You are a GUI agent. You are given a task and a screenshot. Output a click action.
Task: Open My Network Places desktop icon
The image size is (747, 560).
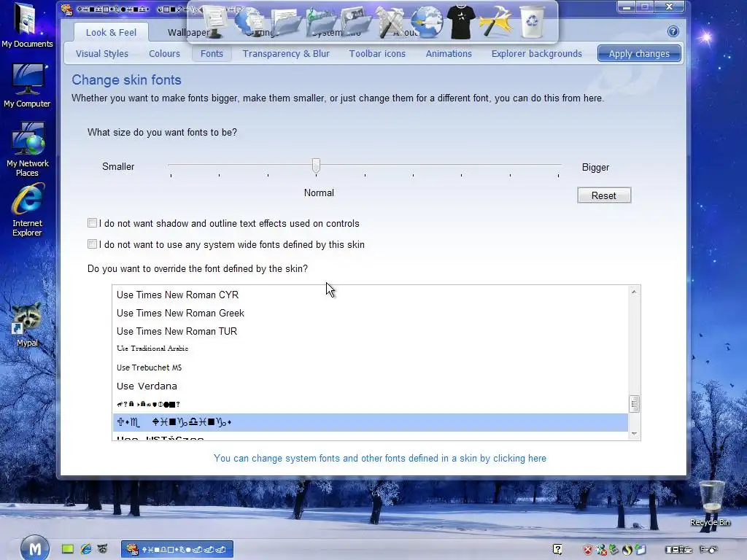[x=27, y=149]
